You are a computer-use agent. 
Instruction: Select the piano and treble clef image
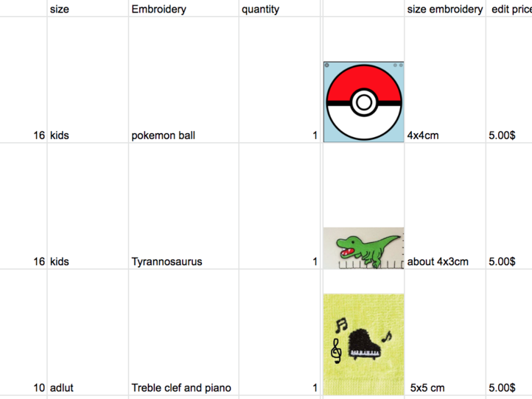click(x=363, y=345)
